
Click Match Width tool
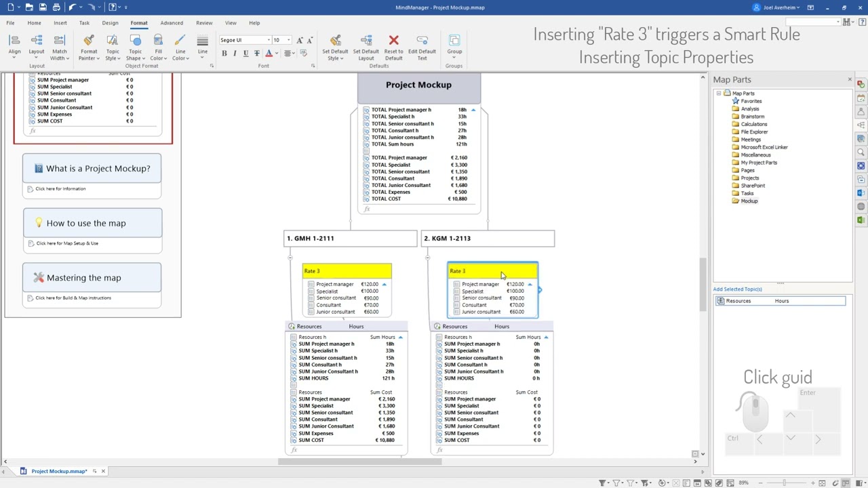click(60, 47)
